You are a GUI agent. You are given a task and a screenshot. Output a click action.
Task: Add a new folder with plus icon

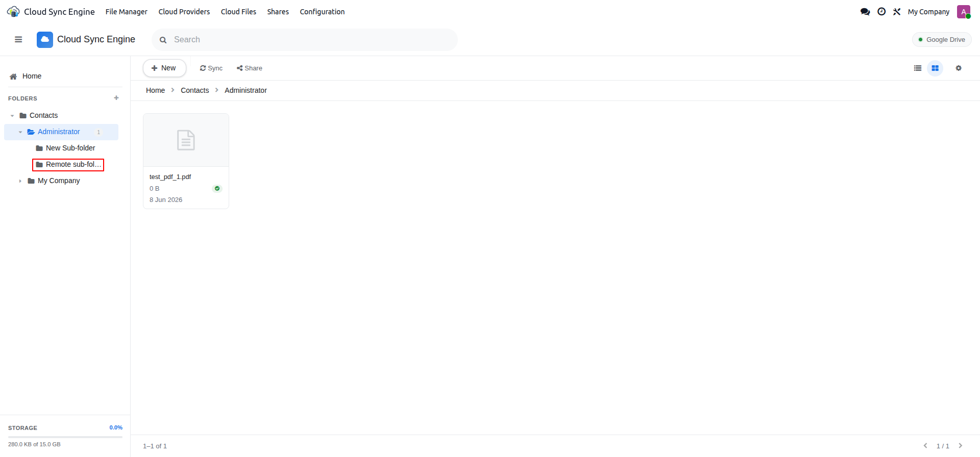[116, 98]
